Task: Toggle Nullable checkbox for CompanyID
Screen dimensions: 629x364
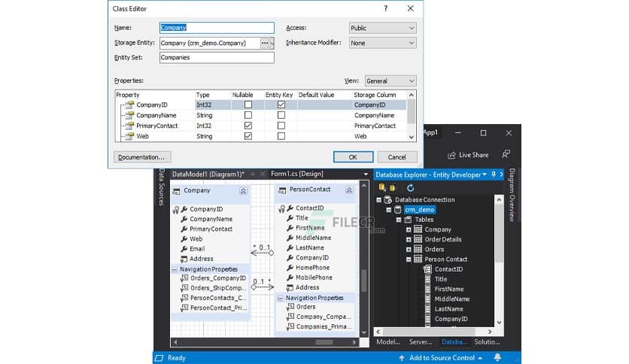Action: [248, 105]
